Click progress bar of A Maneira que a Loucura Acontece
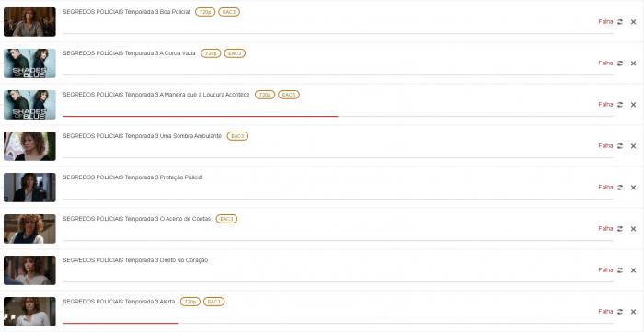This screenshot has height=332, width=644. tap(338, 116)
